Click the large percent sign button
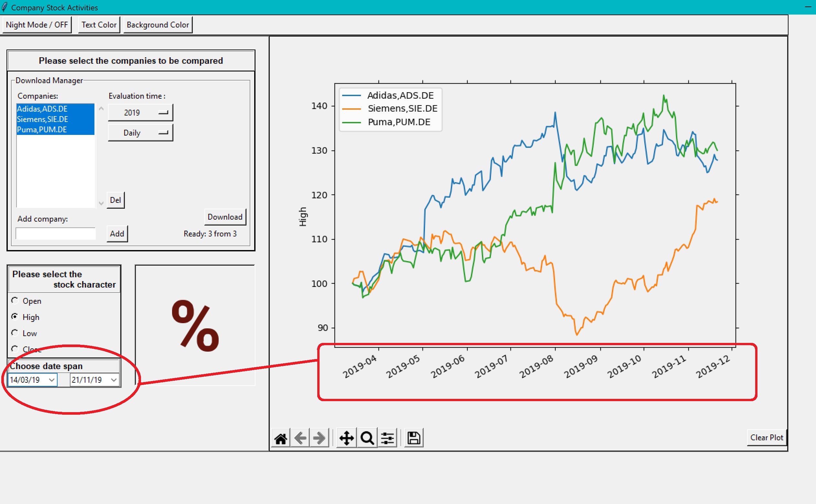 (x=195, y=325)
